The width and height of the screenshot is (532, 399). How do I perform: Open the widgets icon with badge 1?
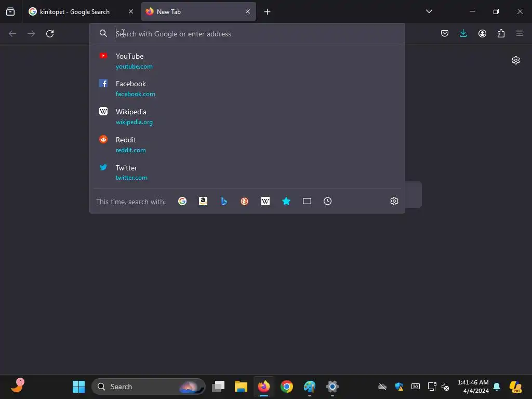tap(17, 386)
